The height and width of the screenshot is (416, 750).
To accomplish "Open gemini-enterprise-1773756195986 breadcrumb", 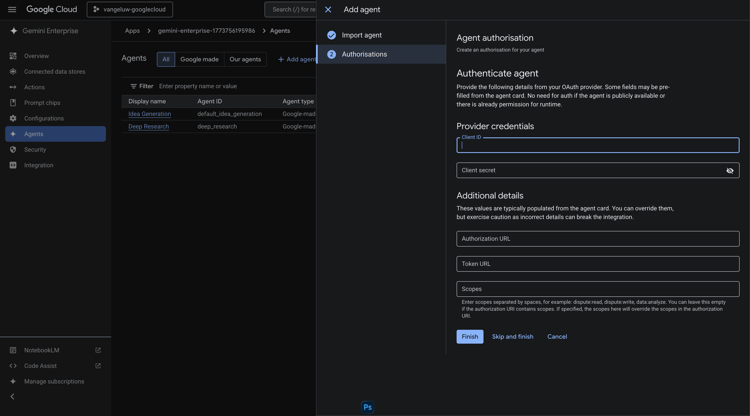I will pyautogui.click(x=206, y=31).
